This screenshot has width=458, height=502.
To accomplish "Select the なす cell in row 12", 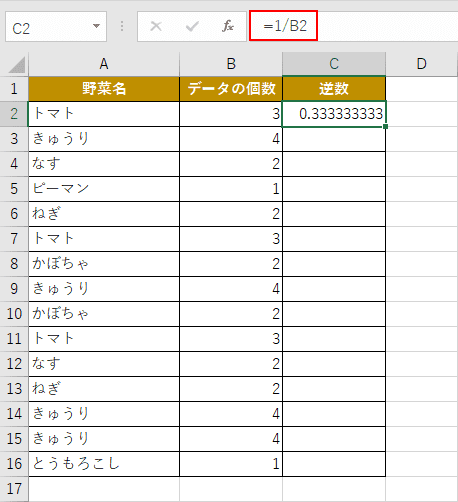I will (x=104, y=364).
